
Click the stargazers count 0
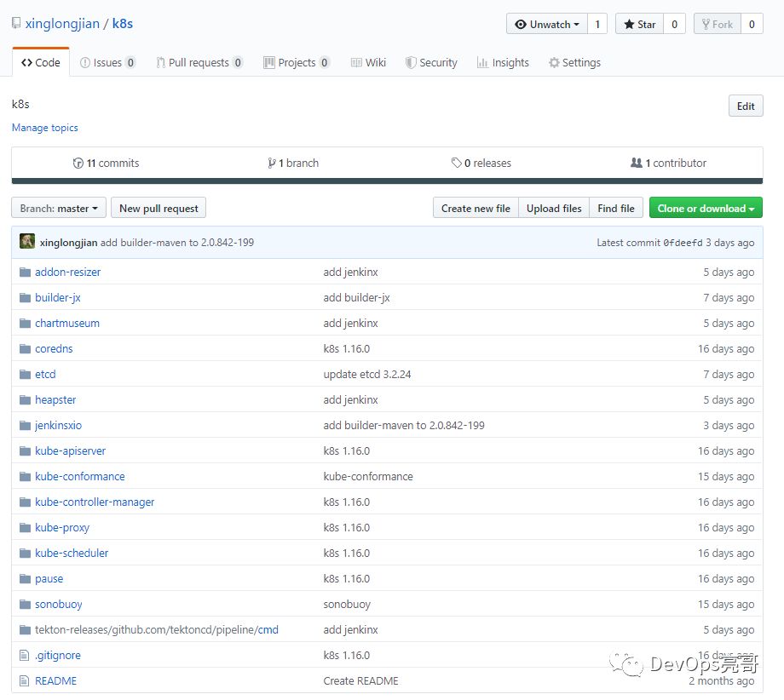[675, 24]
